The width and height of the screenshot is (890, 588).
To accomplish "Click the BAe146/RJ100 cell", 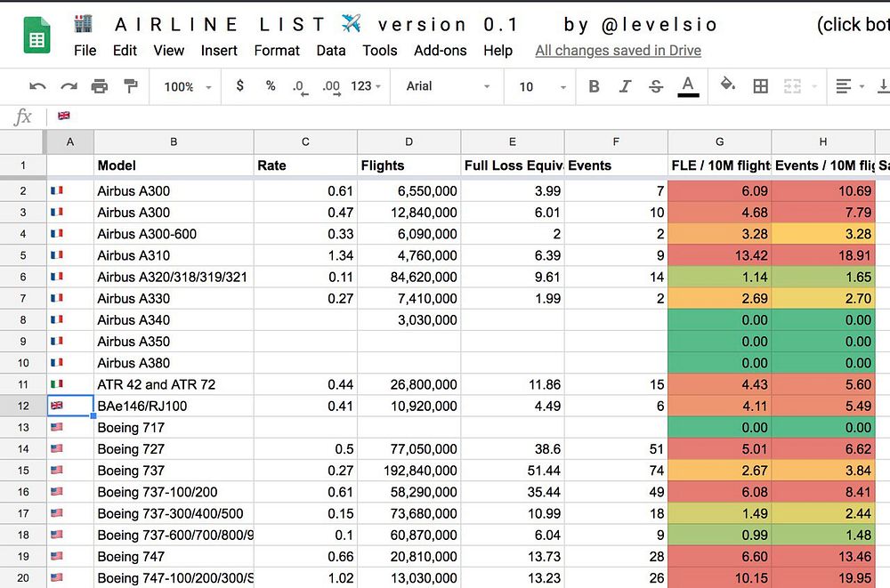I will [x=174, y=406].
